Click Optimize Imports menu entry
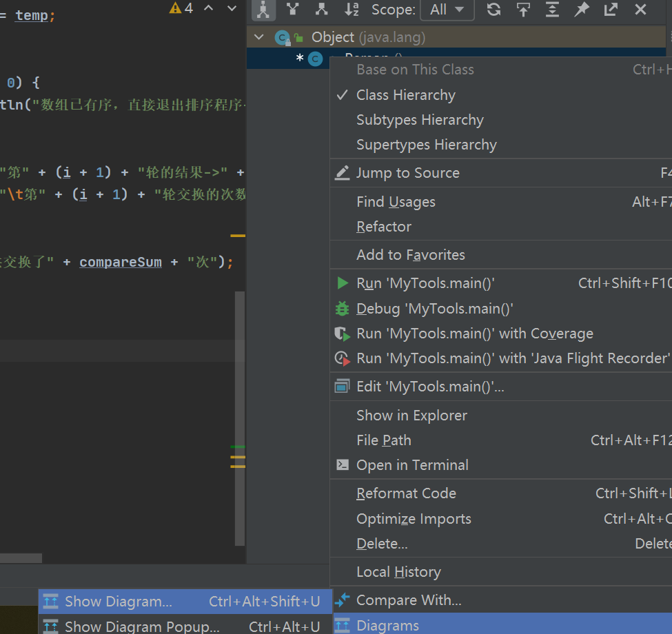Viewport: 672px width, 634px height. point(501,518)
